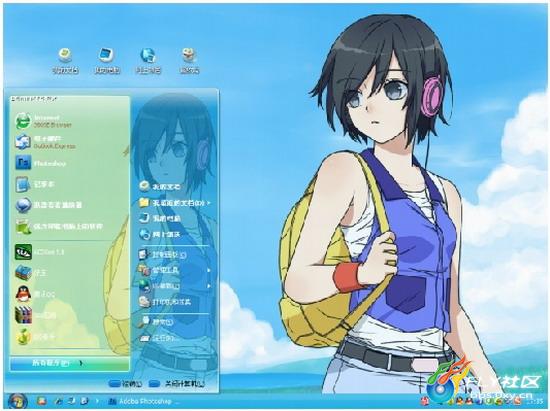
Task: Open the Notepad entry below Photoshop
Action: pyautogui.click(x=35, y=184)
